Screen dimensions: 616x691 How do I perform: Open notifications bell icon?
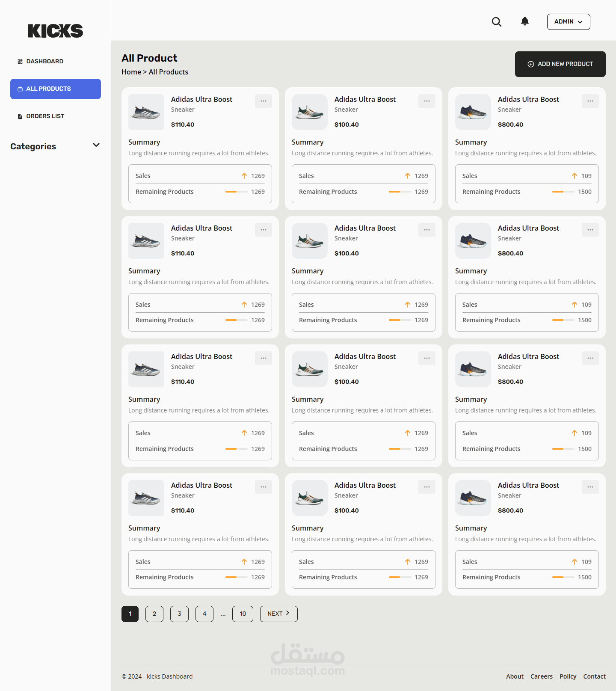[x=525, y=21]
